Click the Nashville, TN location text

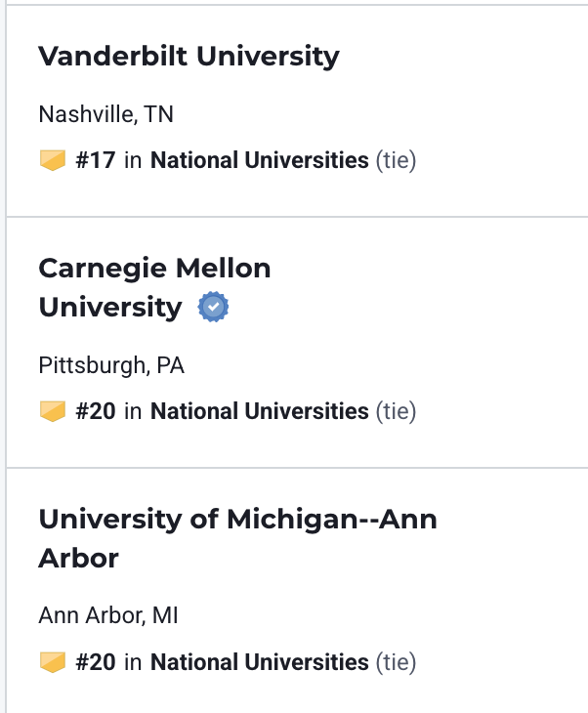pyautogui.click(x=105, y=114)
